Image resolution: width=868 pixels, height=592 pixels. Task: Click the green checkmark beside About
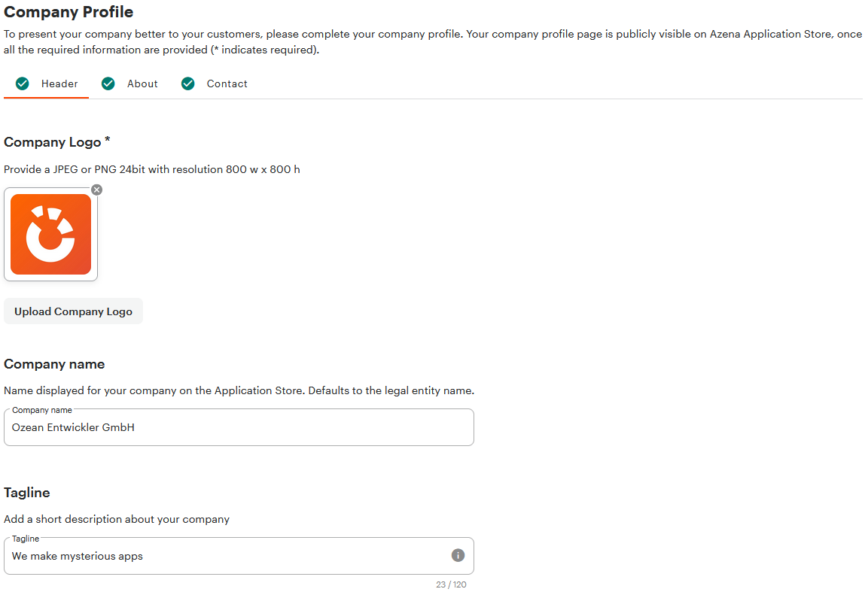[x=108, y=83]
